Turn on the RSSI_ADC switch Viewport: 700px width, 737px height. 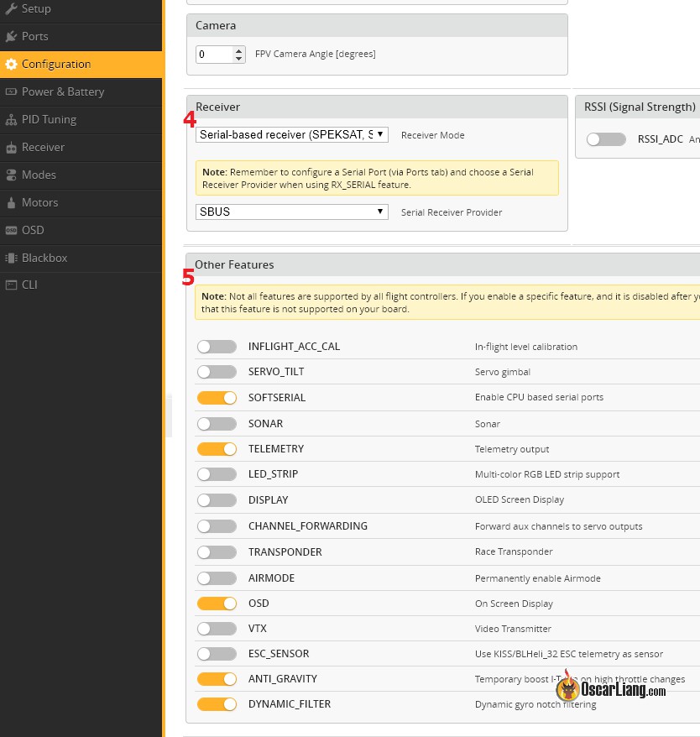pos(606,139)
